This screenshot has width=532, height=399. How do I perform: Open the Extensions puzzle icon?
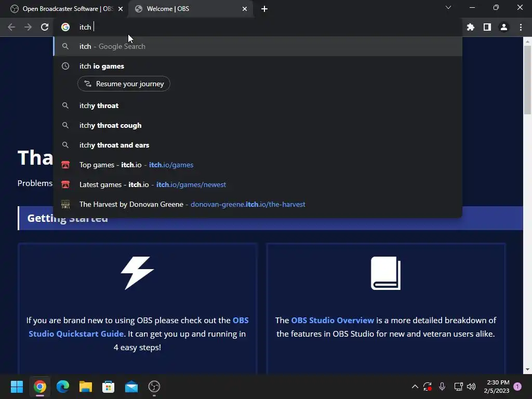(470, 27)
